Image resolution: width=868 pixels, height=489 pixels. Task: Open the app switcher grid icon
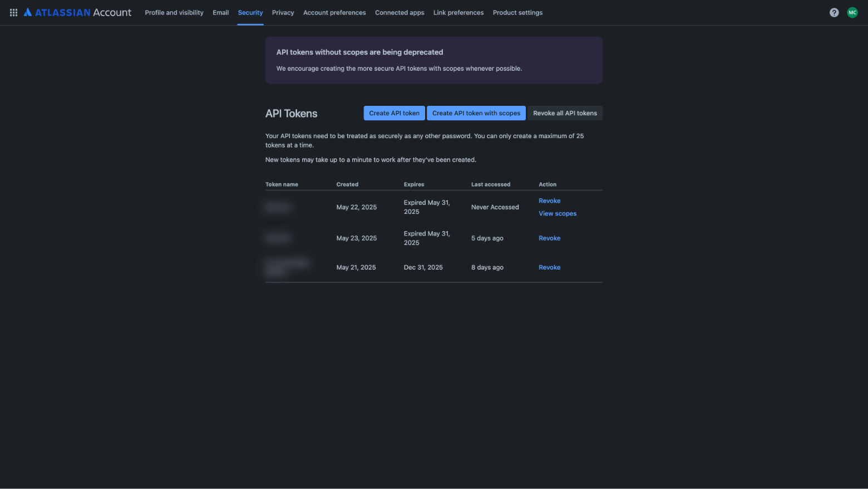[x=13, y=12]
